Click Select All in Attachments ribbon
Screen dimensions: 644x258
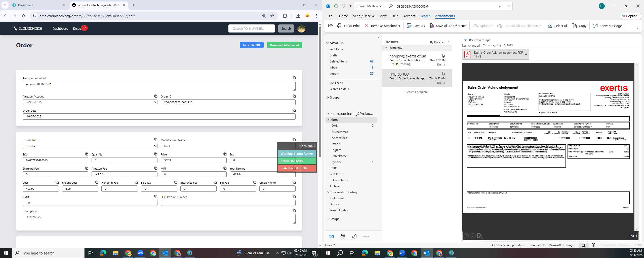click(557, 26)
